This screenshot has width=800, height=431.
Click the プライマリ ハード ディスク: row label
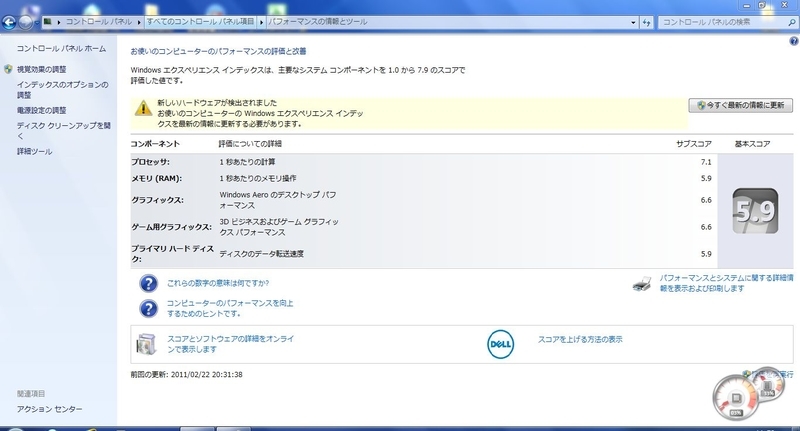click(x=172, y=253)
